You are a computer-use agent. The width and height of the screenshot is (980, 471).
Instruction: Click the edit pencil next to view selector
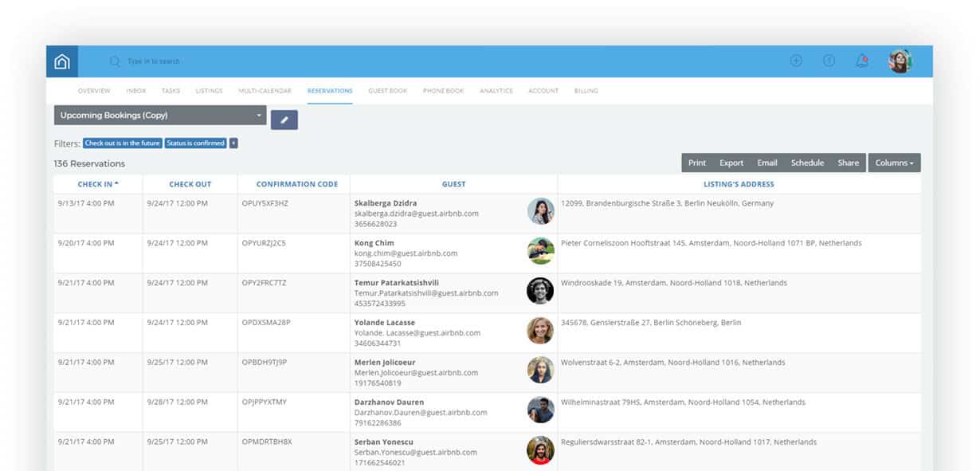pos(284,119)
